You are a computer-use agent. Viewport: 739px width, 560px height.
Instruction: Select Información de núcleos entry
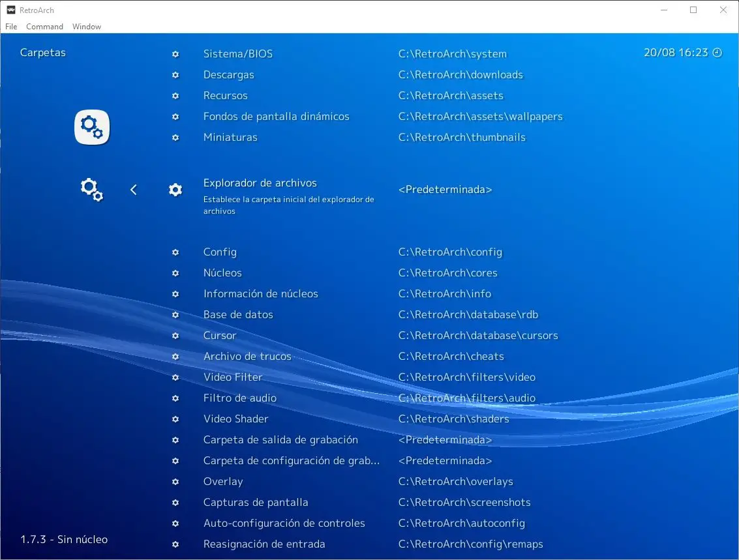pyautogui.click(x=261, y=294)
